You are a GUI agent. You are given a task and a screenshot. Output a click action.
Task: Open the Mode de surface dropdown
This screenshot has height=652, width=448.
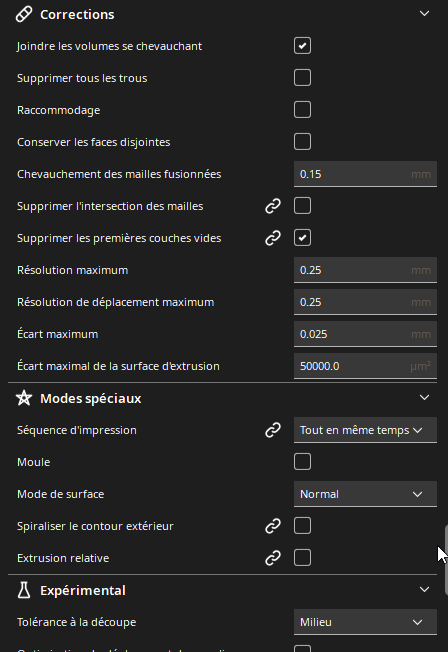[365, 494]
